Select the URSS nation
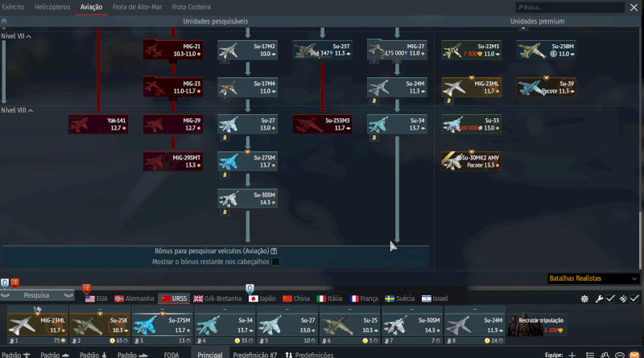The width and height of the screenshot is (644, 358). coord(174,298)
